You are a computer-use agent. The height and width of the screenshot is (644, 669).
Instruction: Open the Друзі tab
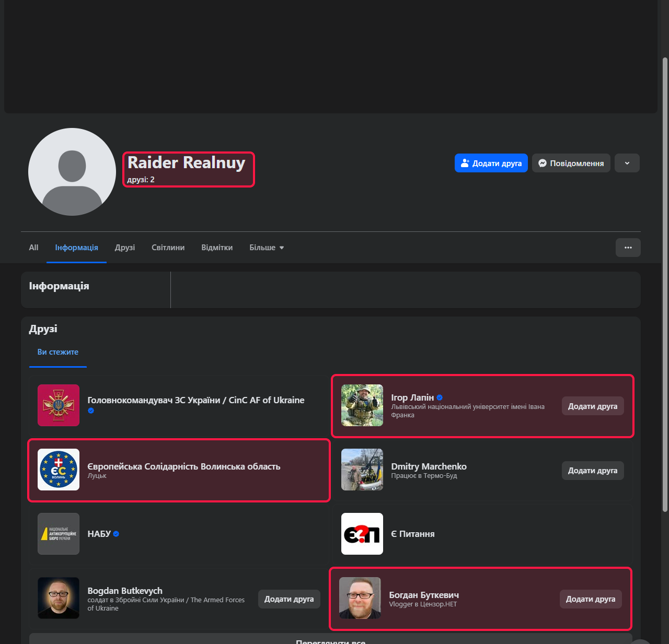click(125, 248)
